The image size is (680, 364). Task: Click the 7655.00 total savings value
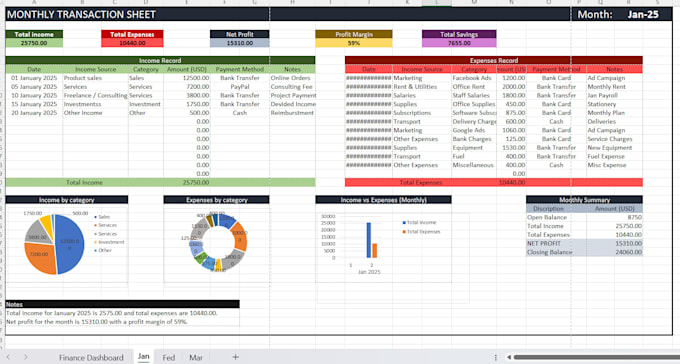click(x=459, y=43)
